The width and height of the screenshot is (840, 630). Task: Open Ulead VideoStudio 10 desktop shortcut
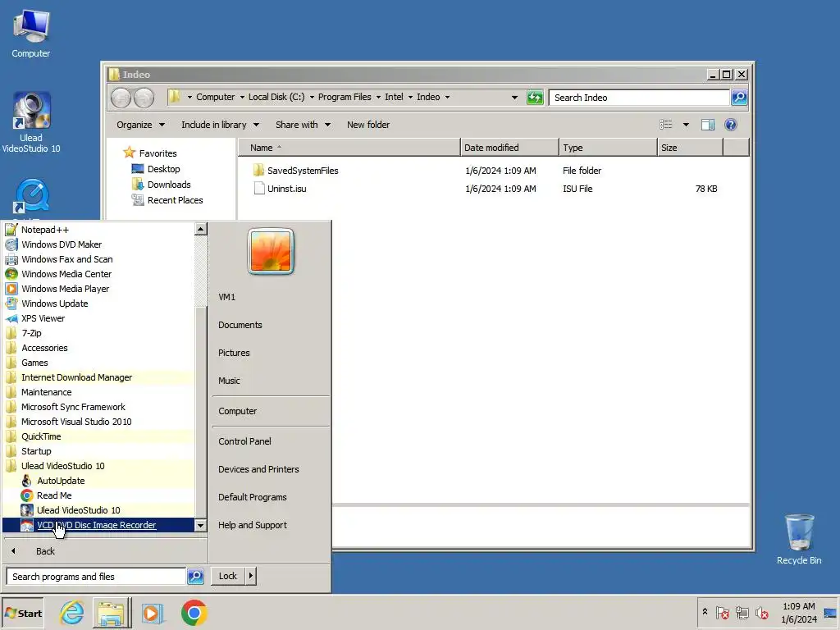coord(31,122)
